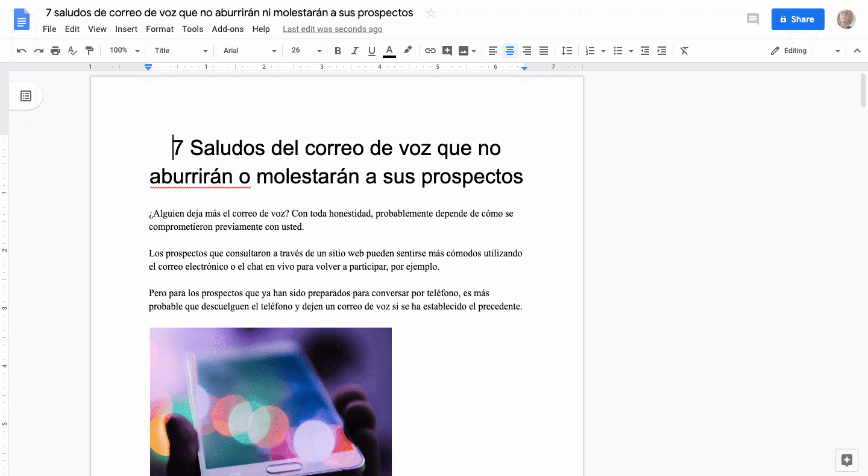
Task: Decrease the paragraph indent
Action: pyautogui.click(x=645, y=51)
